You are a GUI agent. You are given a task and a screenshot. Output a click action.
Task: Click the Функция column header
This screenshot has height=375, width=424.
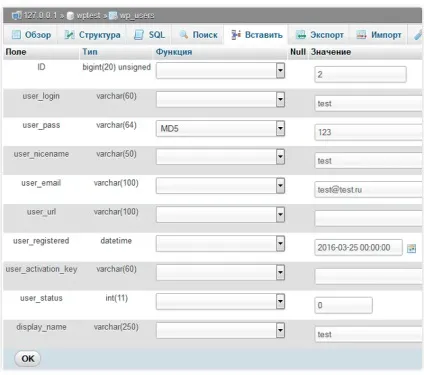point(174,52)
